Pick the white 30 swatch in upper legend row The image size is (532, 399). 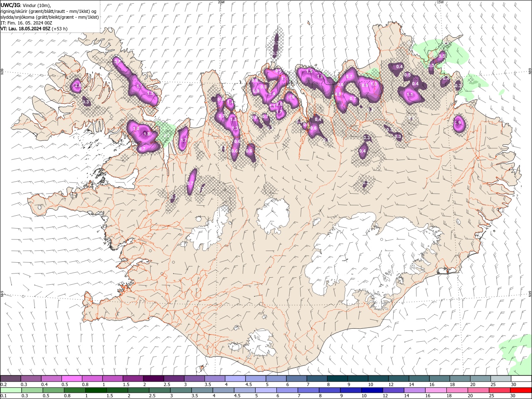(521, 379)
